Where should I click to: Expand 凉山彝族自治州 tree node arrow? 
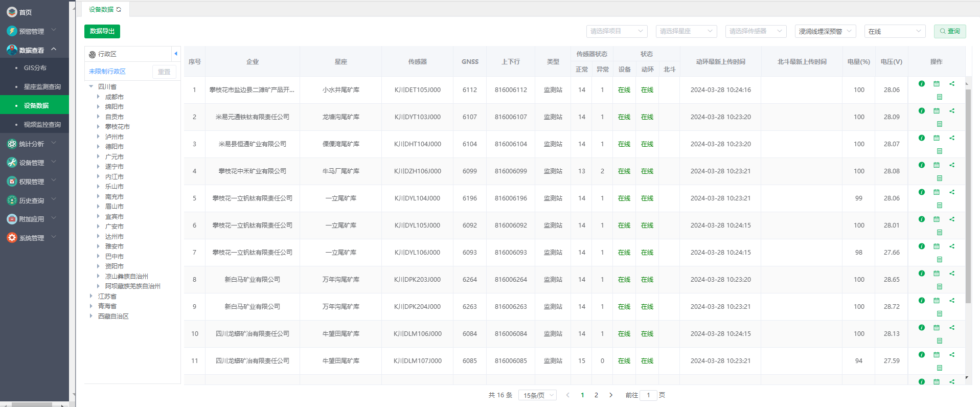click(98, 276)
